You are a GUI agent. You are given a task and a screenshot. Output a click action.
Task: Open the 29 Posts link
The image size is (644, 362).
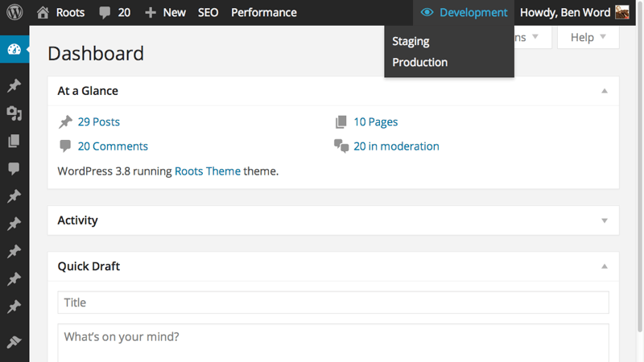[98, 121]
